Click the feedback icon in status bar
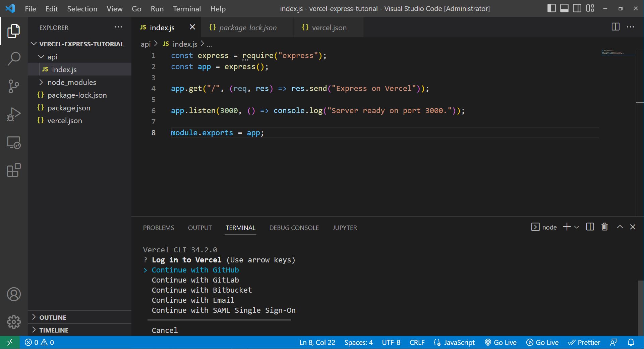The width and height of the screenshot is (644, 349). pyautogui.click(x=613, y=342)
